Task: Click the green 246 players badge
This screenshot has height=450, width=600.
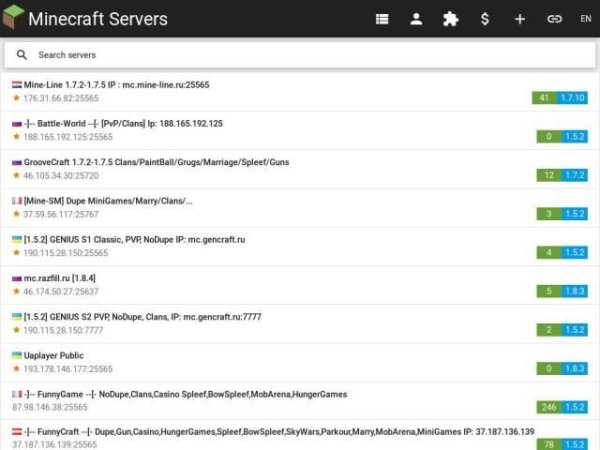Action: [549, 407]
